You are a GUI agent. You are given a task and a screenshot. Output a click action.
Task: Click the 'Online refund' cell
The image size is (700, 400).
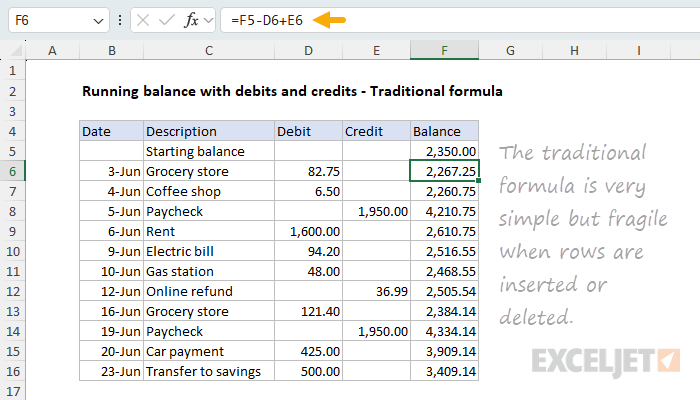click(x=209, y=291)
